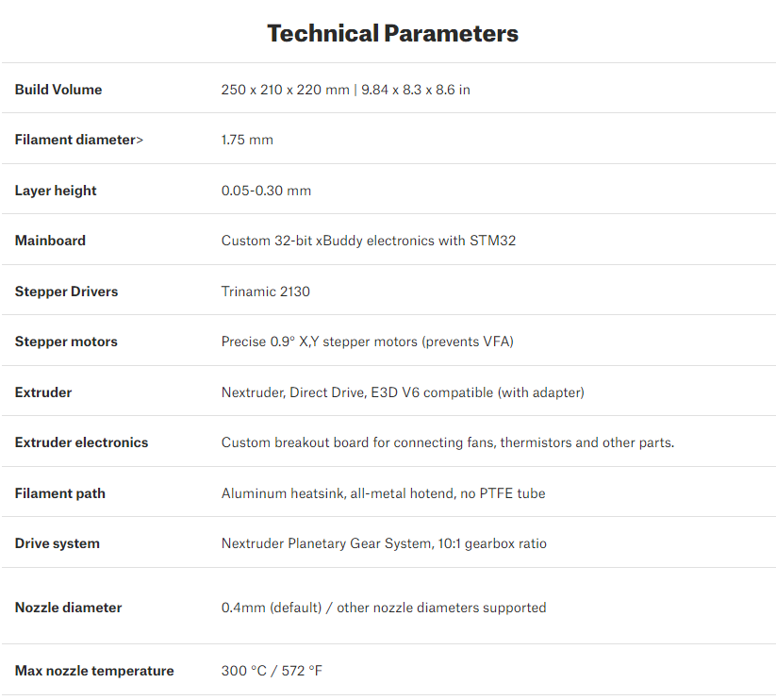Select the Build Volume row label
Viewport: 776px width, 700px height.
coord(58,90)
